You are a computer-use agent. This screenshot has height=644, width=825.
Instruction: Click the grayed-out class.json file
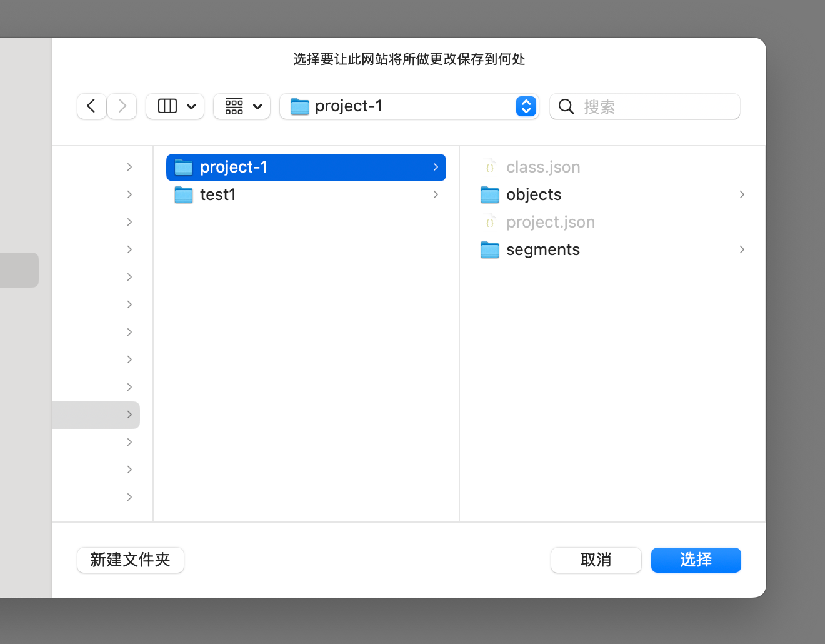point(542,167)
